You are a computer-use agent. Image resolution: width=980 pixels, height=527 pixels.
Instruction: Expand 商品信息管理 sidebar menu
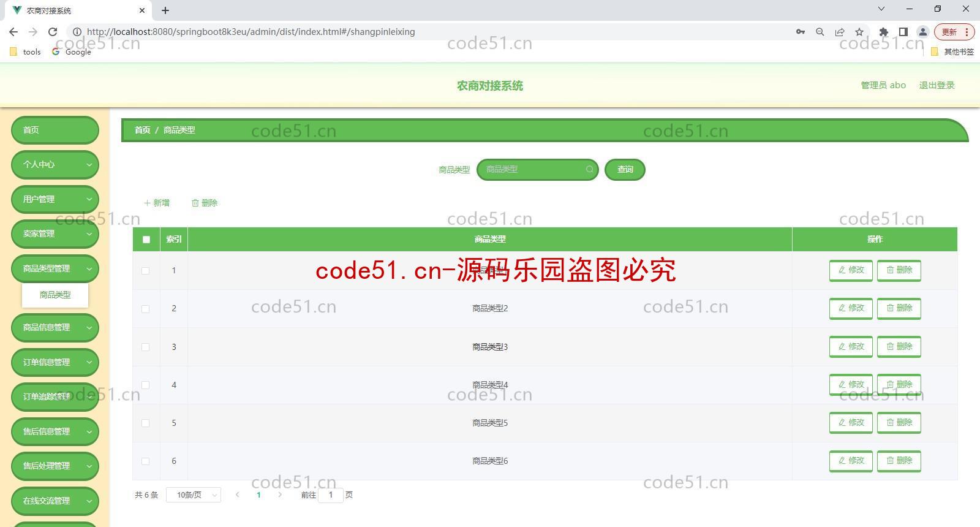[x=55, y=328]
